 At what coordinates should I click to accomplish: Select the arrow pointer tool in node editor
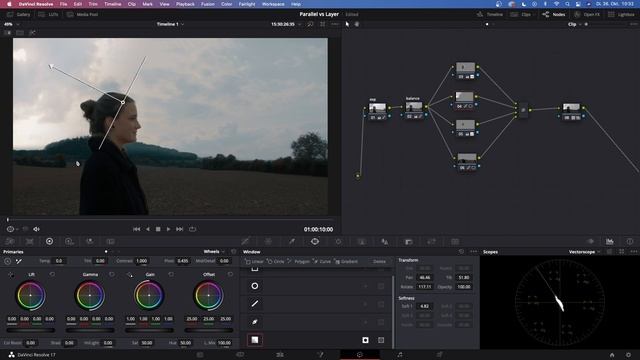tap(347, 24)
